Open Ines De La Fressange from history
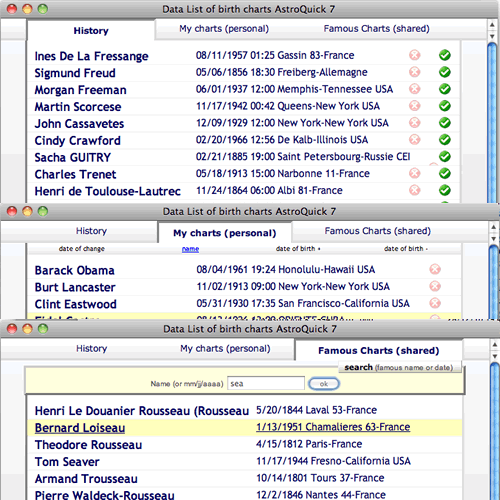 91,56
